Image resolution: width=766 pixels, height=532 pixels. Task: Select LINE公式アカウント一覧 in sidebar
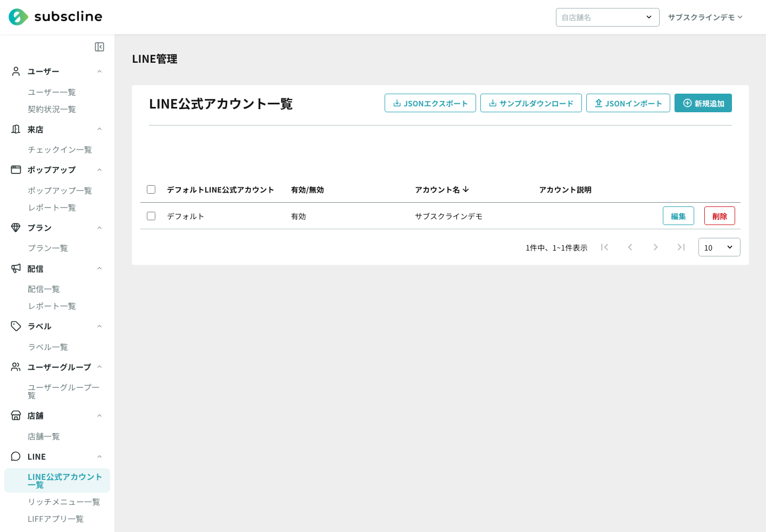(x=57, y=480)
